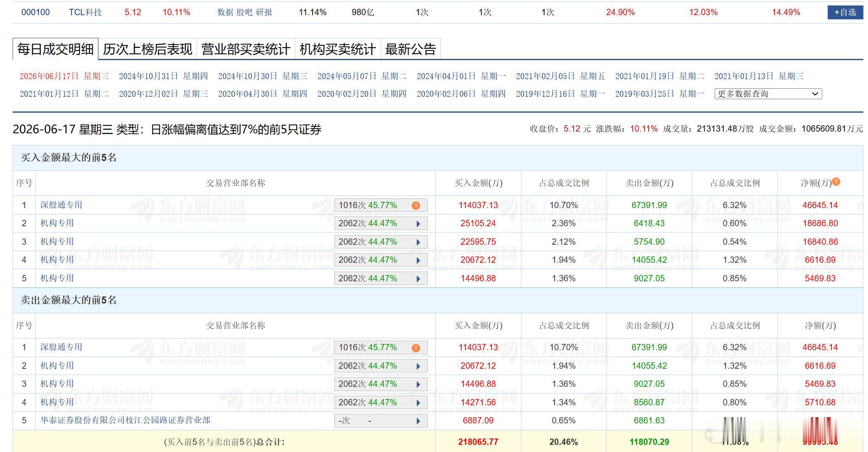The image size is (868, 452).
Task: Select date 2020年04月30日 星期四
Action: [x=263, y=94]
